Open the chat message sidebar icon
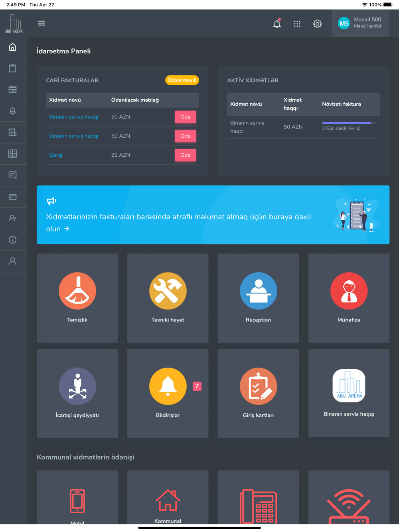 click(x=13, y=175)
